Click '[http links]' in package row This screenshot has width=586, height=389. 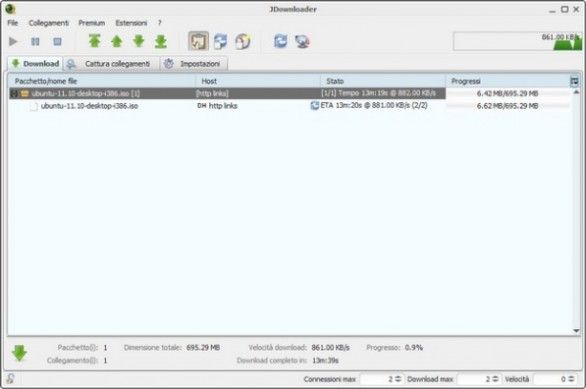pos(212,93)
